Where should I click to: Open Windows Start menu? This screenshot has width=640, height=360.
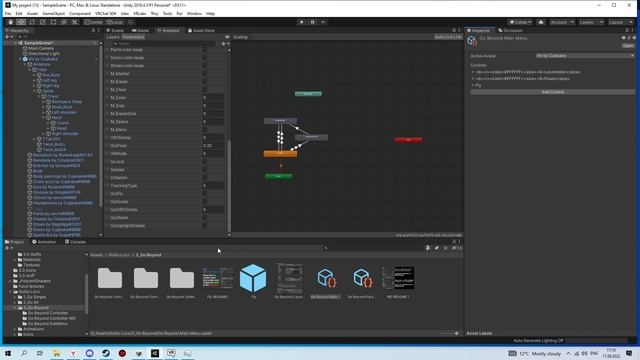click(x=8, y=353)
